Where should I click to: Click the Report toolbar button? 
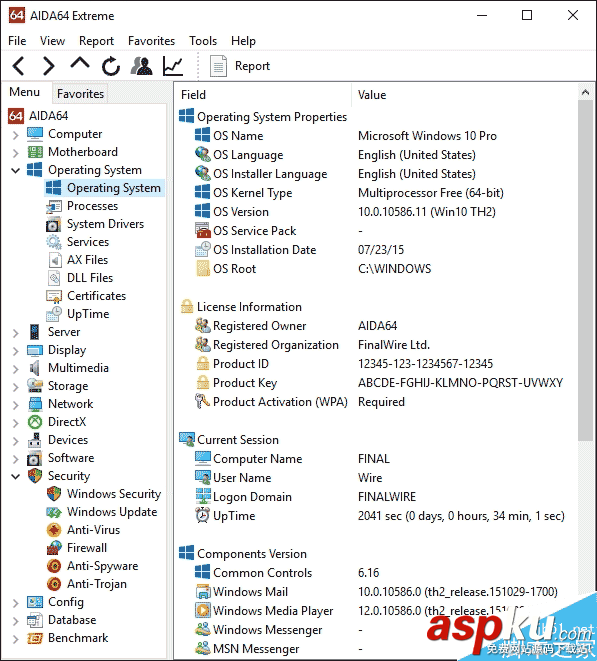click(x=239, y=66)
